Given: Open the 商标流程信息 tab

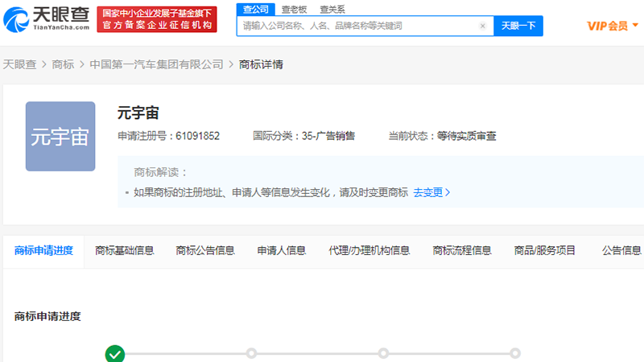Looking at the screenshot, I should point(462,250).
